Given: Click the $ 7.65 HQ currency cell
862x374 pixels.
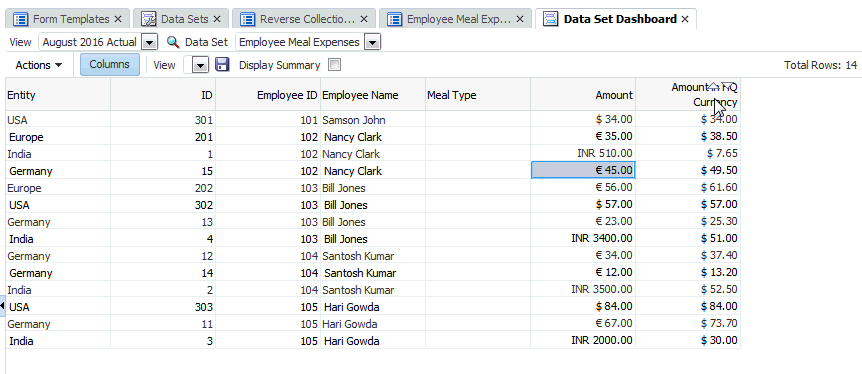Looking at the screenshot, I should 688,153.
